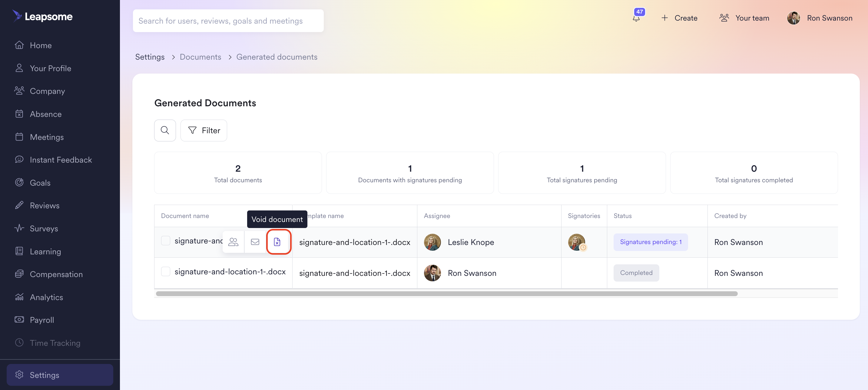Click the signatories people icon in first row

point(233,242)
